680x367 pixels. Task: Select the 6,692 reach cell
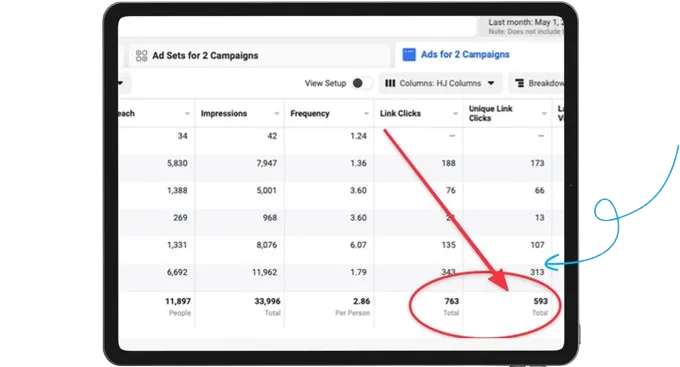[177, 272]
